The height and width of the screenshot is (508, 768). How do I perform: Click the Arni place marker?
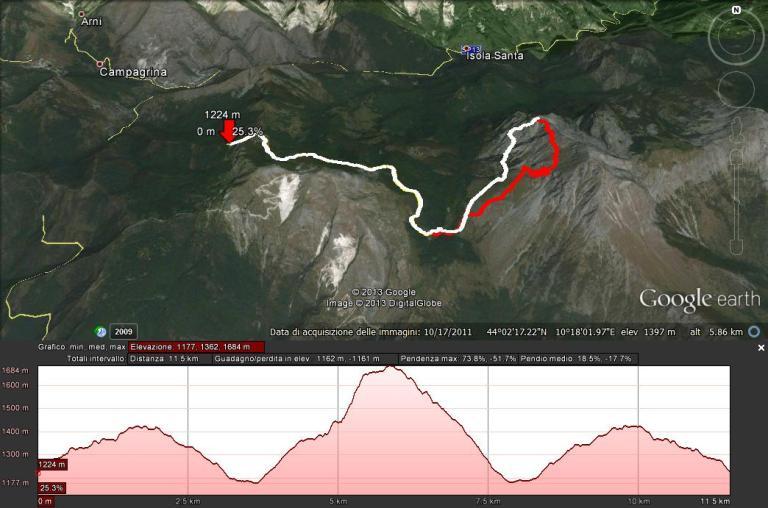[x=82, y=15]
